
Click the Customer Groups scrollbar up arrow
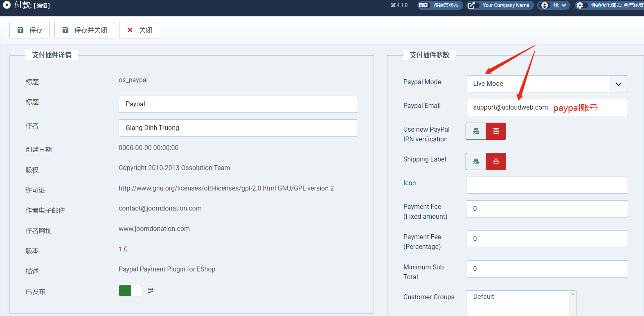pos(572,294)
